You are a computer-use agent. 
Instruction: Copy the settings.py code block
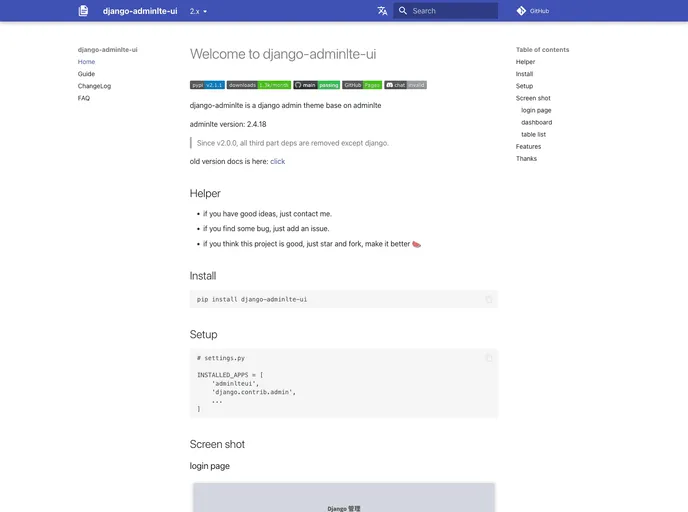click(488, 358)
